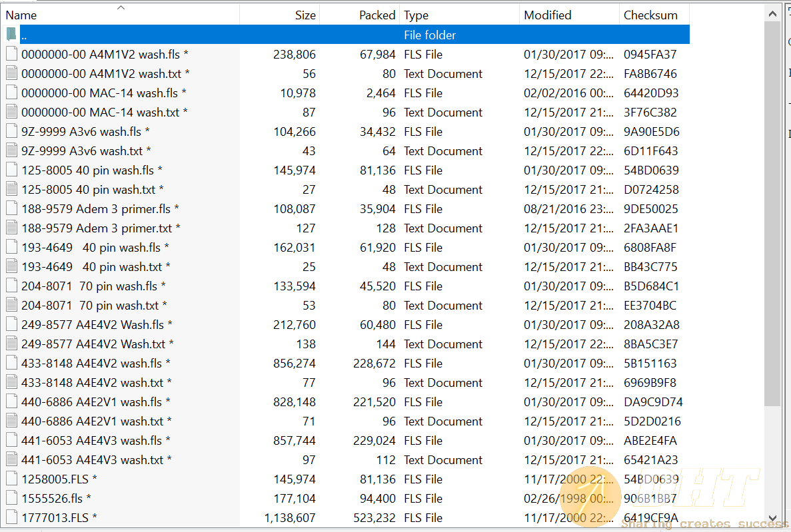
Task: Click the scroll-up arrow of the vertical scrollbar
Action: pos(772,13)
